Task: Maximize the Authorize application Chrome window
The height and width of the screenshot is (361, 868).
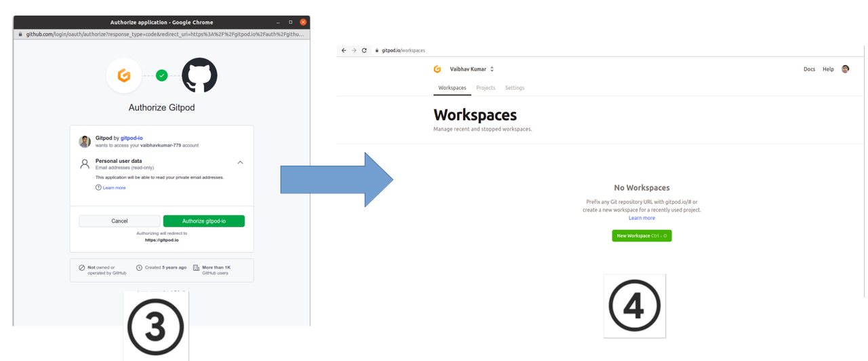Action: (x=290, y=22)
